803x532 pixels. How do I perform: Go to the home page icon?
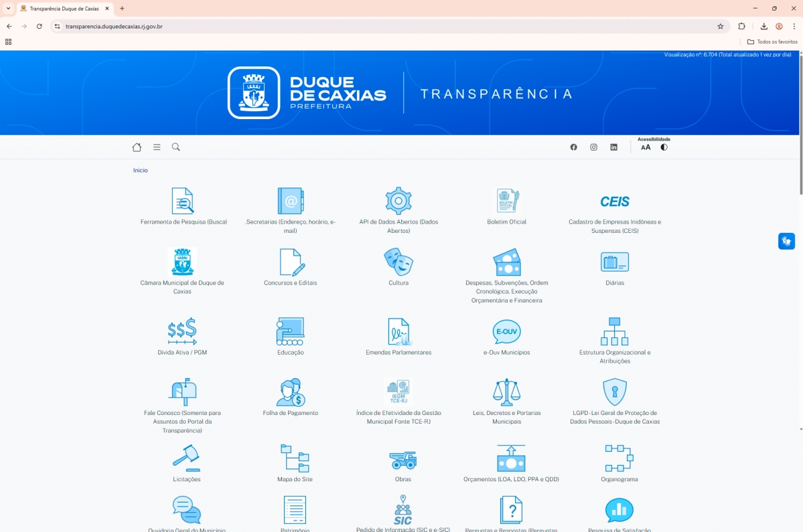137,147
